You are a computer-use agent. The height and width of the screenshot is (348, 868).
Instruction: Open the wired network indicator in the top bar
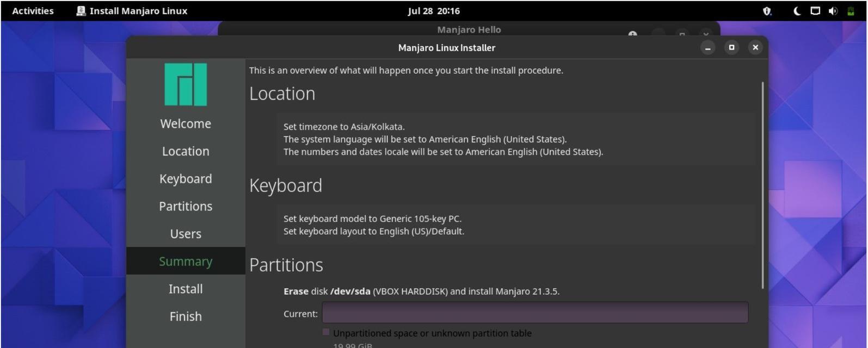(815, 11)
